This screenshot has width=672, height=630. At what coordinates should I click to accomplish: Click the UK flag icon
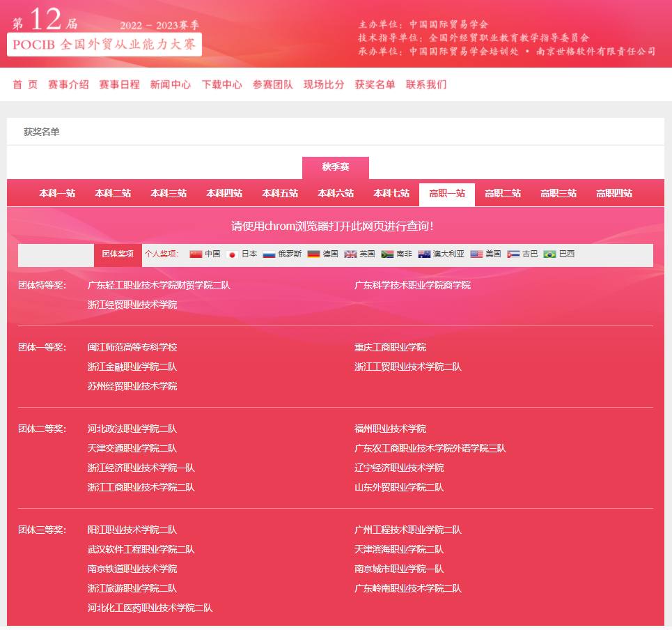click(350, 254)
